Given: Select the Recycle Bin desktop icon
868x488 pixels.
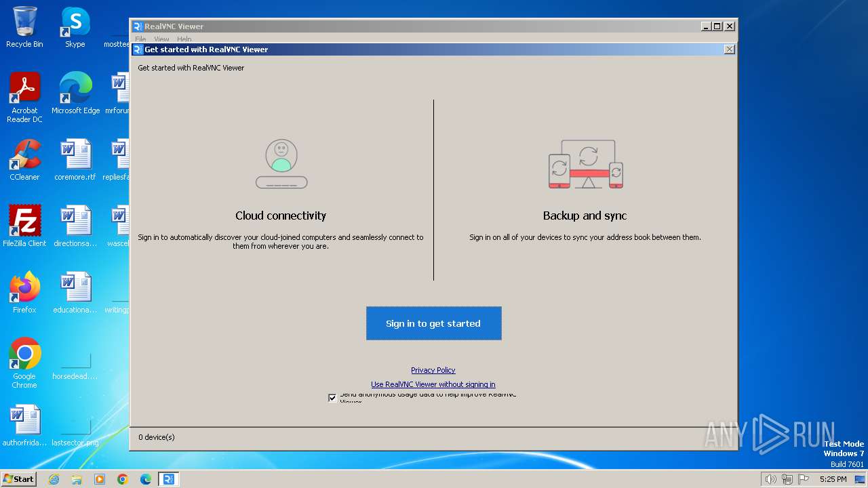Looking at the screenshot, I should 24,27.
